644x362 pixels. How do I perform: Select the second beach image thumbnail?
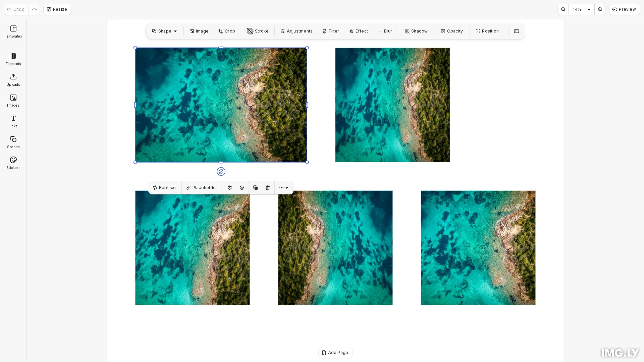392,105
